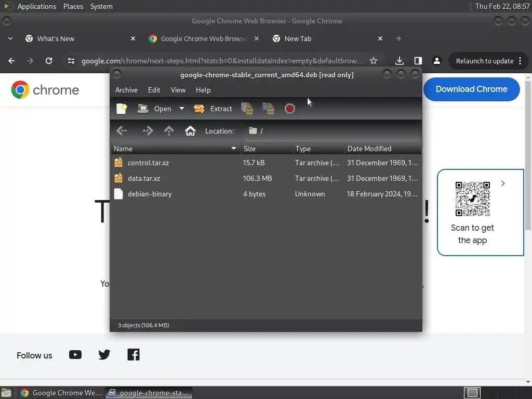Screen dimensions: 532x399
Task: Click the control.tar.xz archive icon
Action: coord(118,163)
